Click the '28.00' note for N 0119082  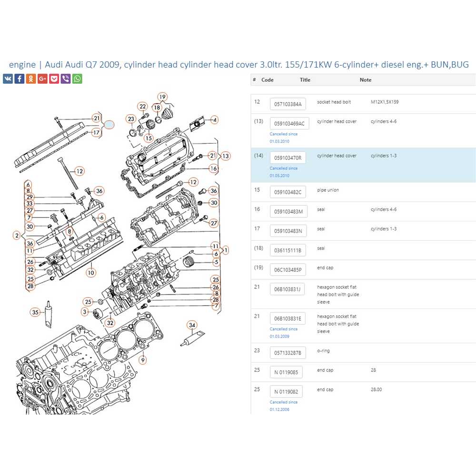click(376, 389)
